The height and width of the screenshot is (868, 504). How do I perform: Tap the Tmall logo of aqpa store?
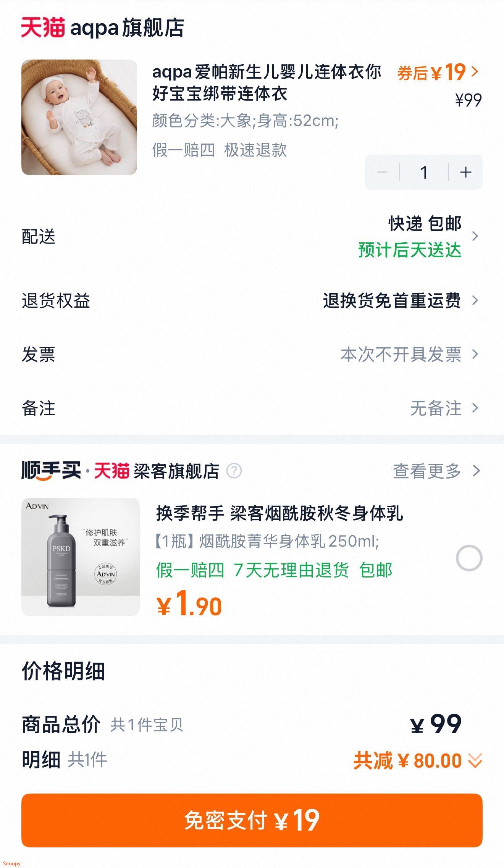click(x=43, y=27)
